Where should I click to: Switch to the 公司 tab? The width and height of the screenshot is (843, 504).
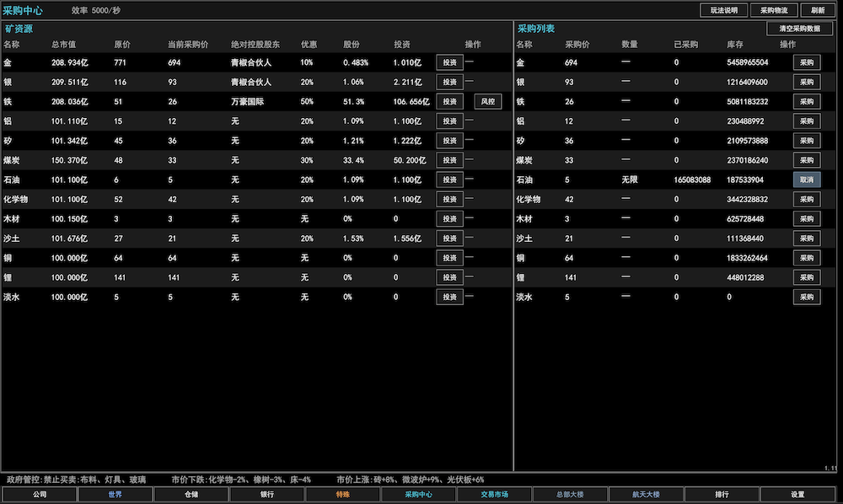[x=40, y=495]
